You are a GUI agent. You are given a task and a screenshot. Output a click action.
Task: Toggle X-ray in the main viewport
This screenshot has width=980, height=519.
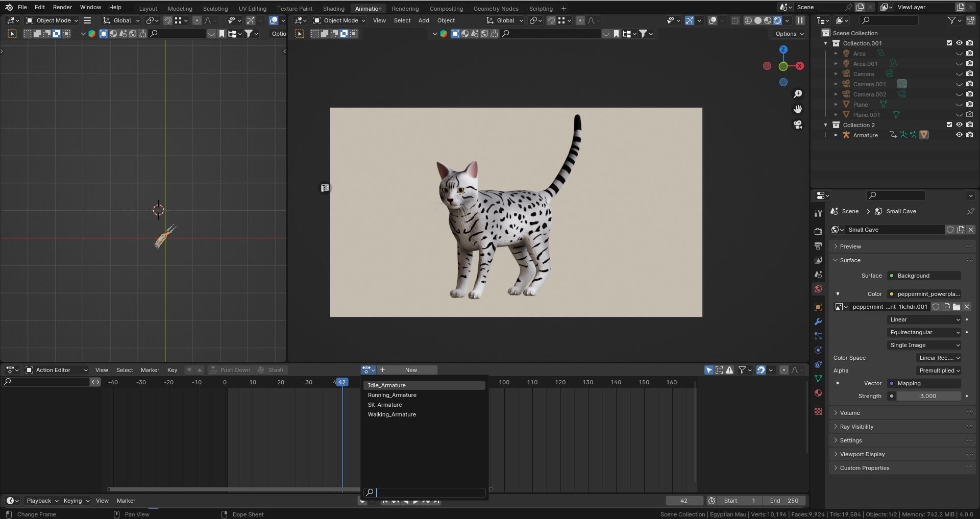point(735,20)
